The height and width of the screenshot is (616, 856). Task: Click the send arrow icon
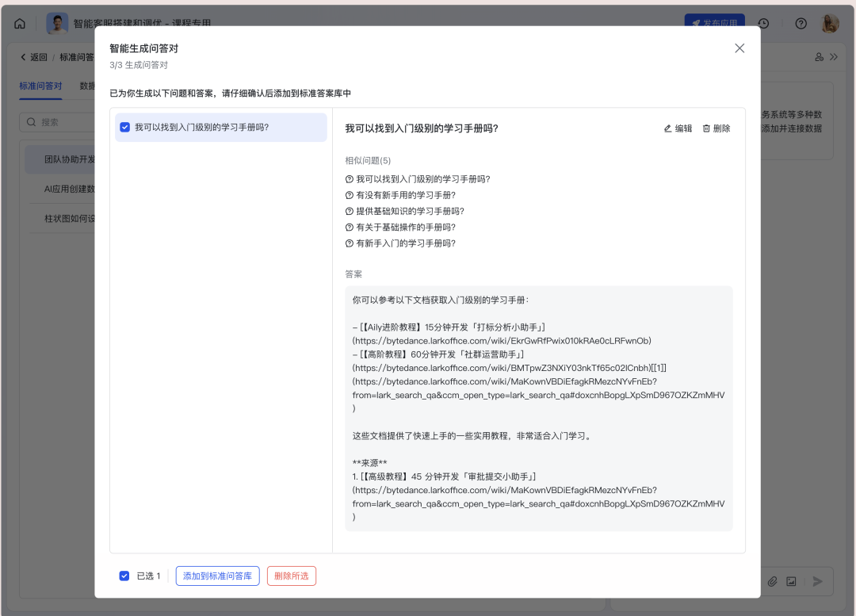pos(817,582)
